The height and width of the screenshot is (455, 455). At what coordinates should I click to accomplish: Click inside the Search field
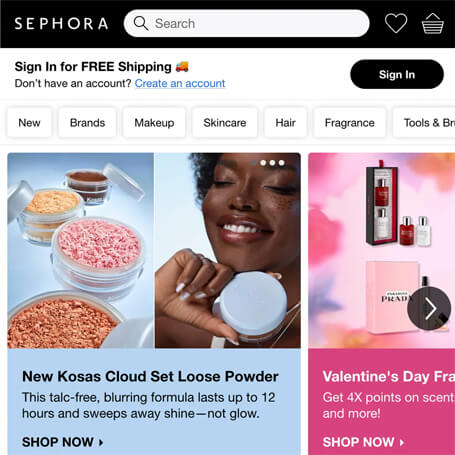(247, 23)
